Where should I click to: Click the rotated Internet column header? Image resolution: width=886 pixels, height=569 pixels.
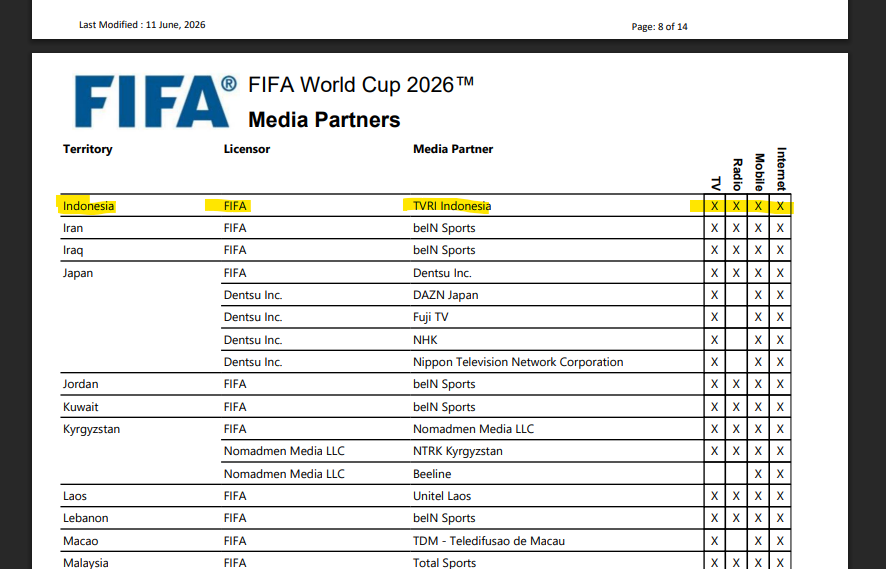tap(781, 169)
